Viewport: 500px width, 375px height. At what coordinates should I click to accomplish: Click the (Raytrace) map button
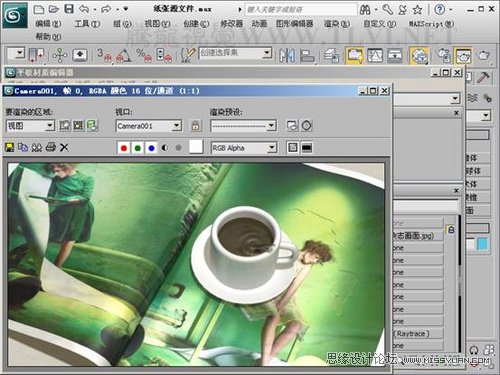tap(418, 334)
